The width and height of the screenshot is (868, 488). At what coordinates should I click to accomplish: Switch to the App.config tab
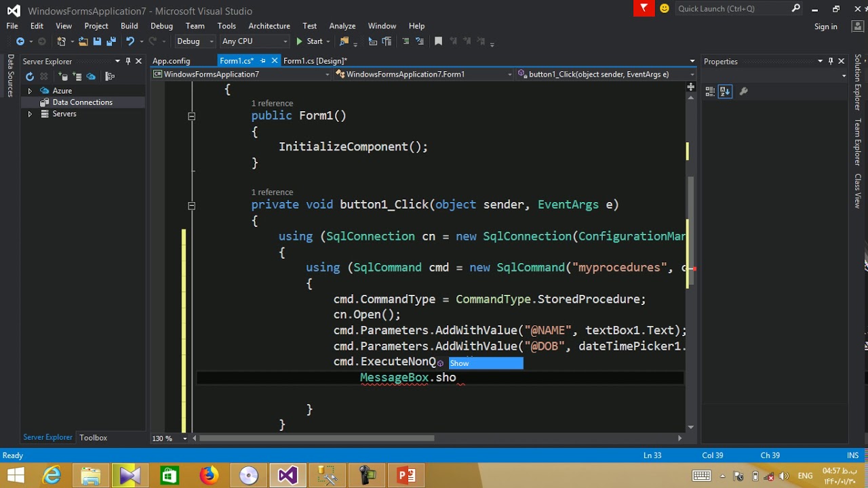coord(171,61)
